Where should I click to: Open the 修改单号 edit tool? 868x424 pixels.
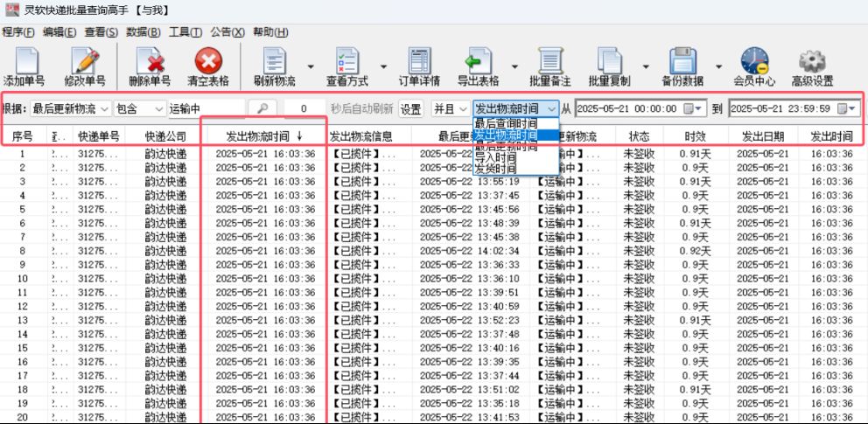(x=85, y=67)
